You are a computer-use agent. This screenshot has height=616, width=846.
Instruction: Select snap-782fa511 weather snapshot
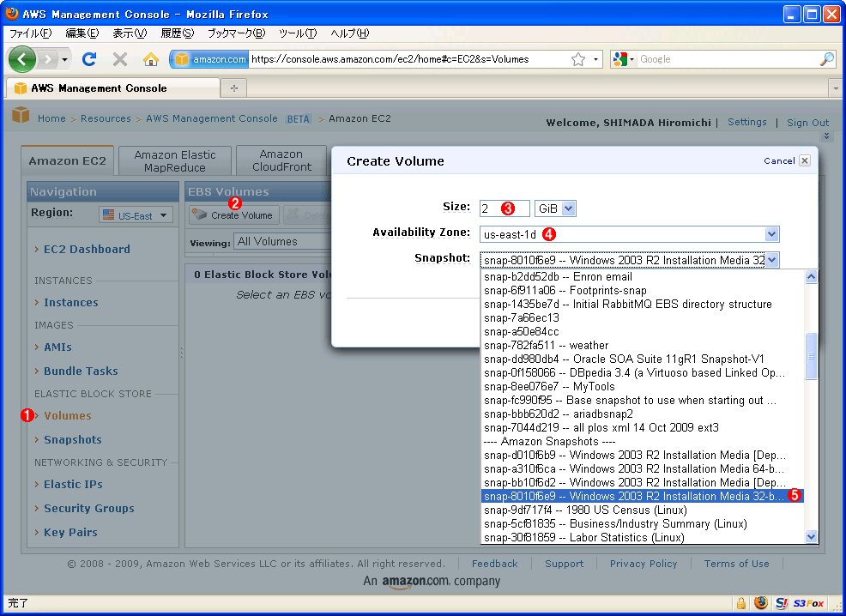click(x=642, y=345)
